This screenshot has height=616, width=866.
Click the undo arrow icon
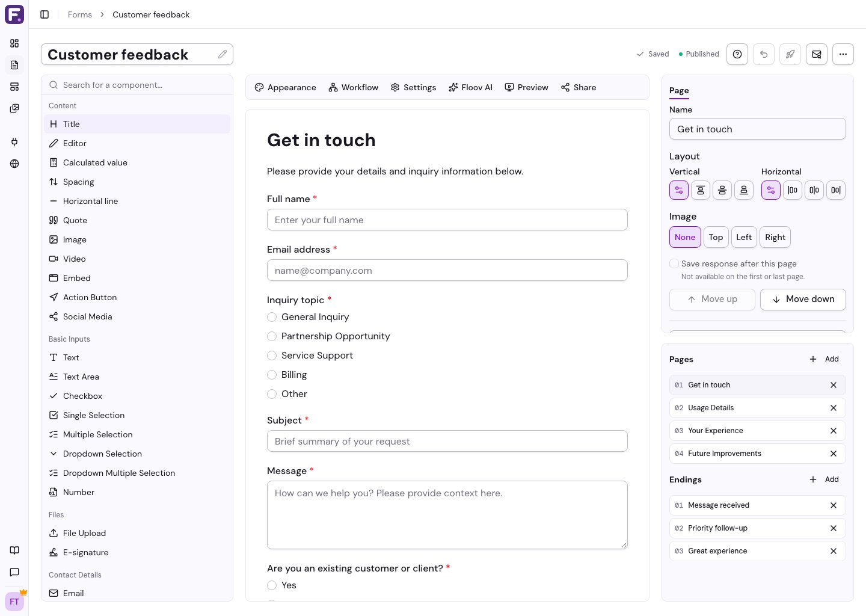click(764, 54)
